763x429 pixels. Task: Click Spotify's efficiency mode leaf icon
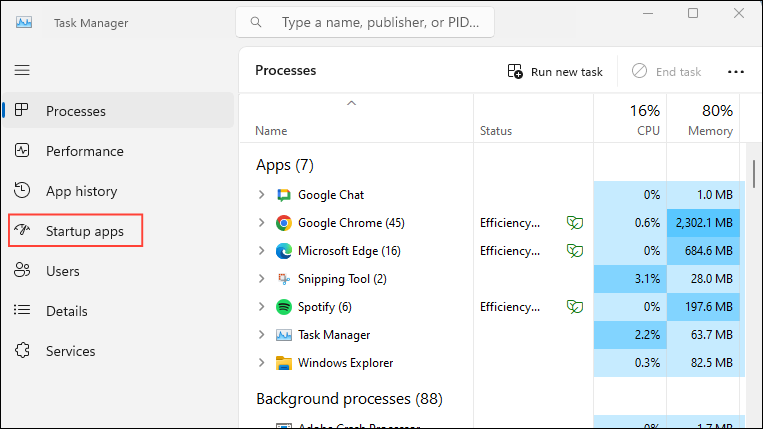pos(575,307)
